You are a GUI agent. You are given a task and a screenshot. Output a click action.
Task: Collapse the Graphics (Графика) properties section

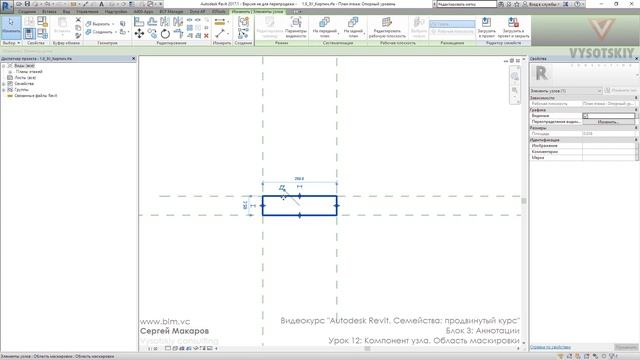(636, 110)
